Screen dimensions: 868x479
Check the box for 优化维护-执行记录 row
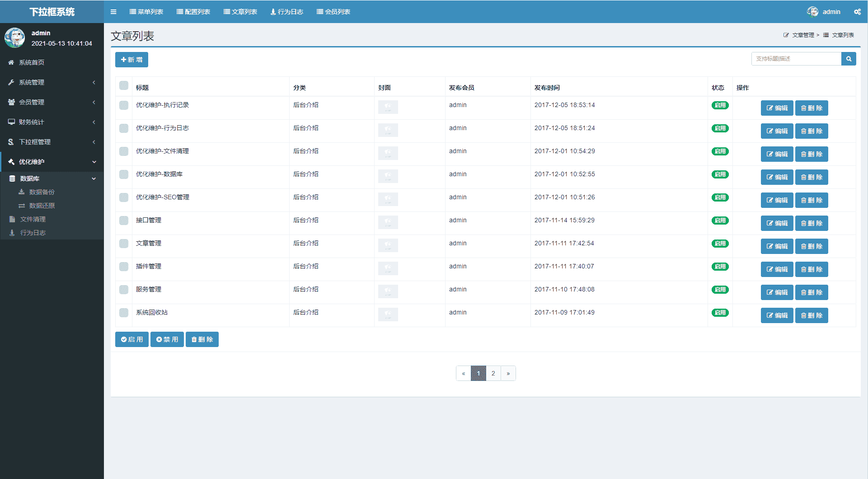(x=124, y=105)
